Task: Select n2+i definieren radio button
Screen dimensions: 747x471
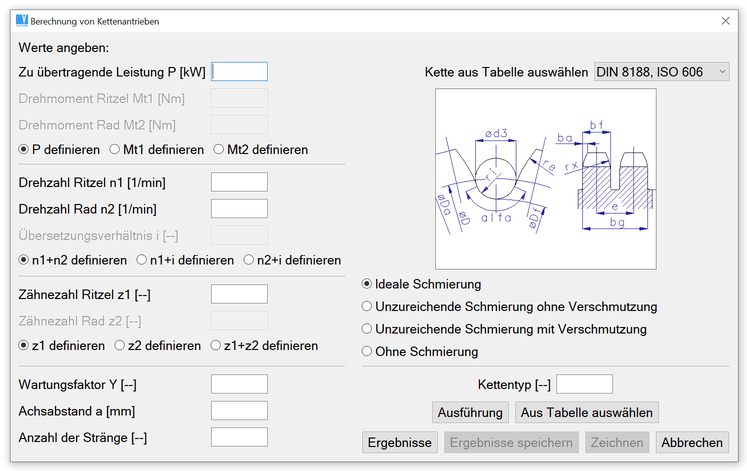Action: pyautogui.click(x=250, y=260)
